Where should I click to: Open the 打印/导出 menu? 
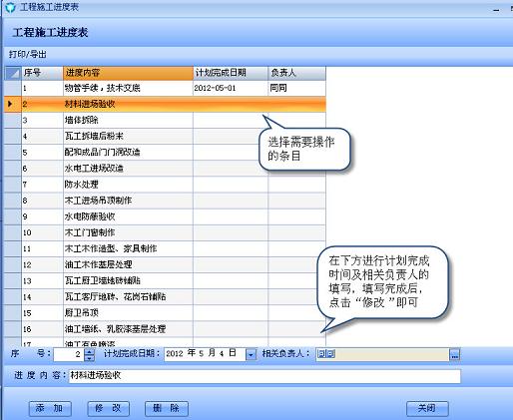coord(28,54)
